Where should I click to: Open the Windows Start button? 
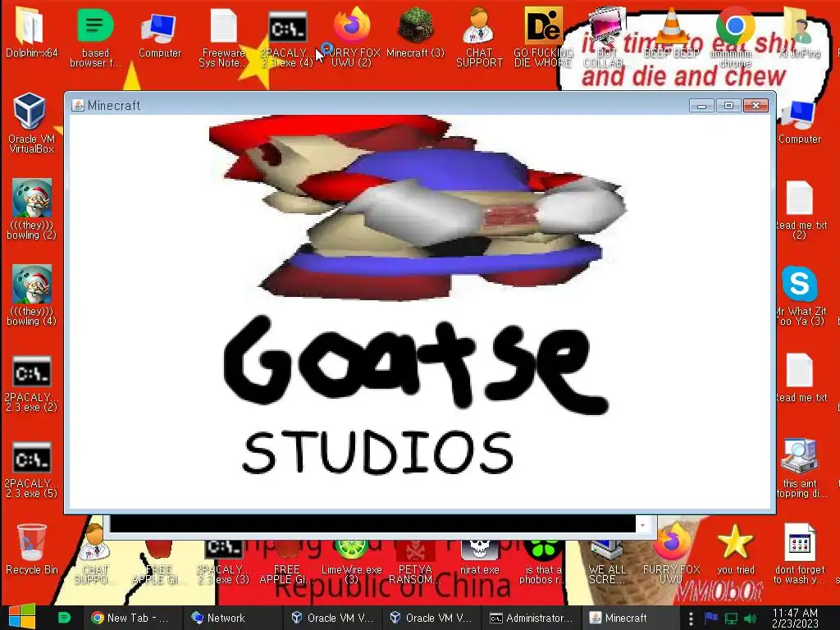pyautogui.click(x=22, y=617)
